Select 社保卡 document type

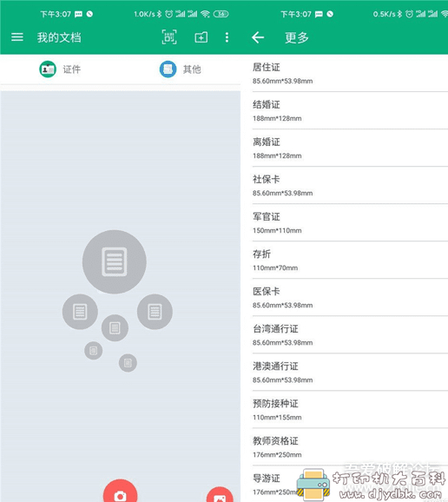click(x=350, y=186)
